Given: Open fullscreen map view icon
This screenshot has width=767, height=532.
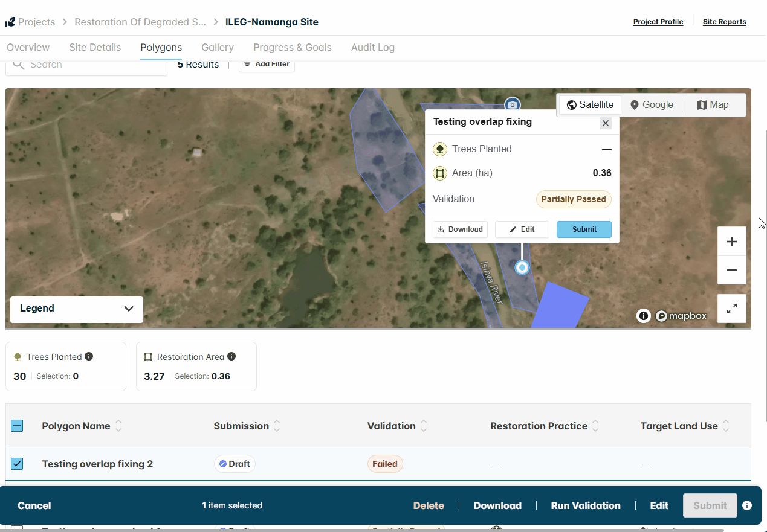Looking at the screenshot, I should coord(731,309).
